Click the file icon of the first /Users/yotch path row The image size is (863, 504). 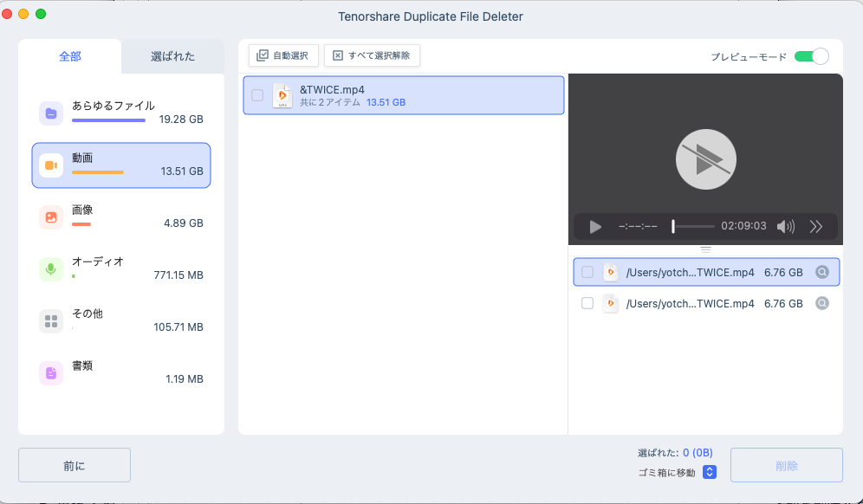click(610, 273)
